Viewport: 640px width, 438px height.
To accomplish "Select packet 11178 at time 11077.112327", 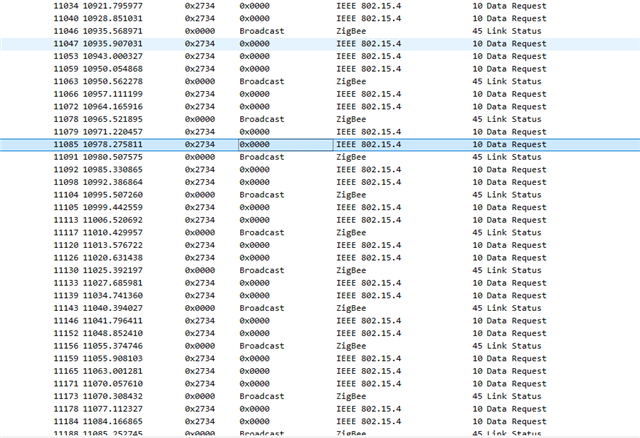I will [320, 409].
